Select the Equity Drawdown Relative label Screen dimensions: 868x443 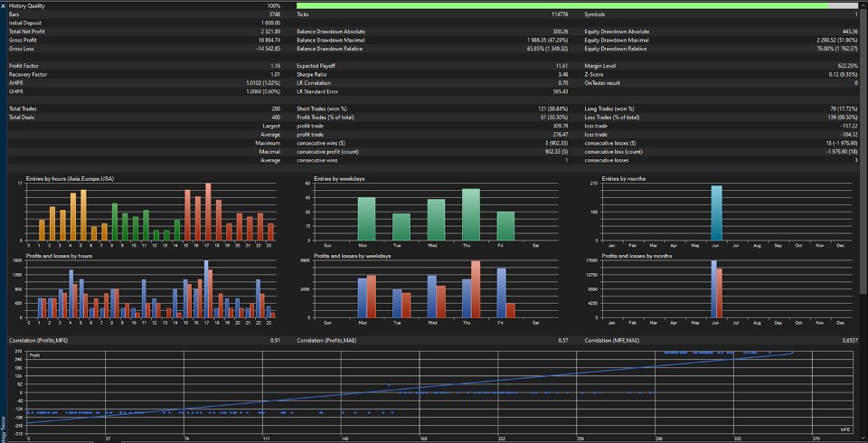click(x=616, y=49)
